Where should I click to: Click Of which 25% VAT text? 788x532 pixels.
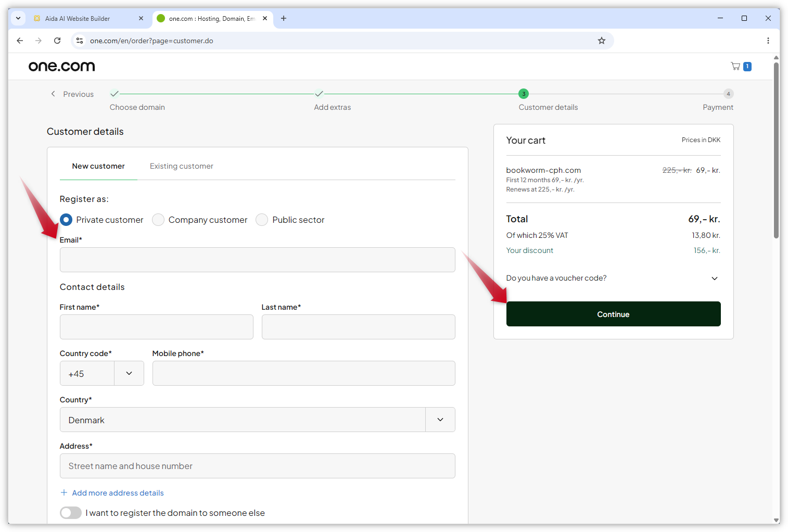[537, 235]
